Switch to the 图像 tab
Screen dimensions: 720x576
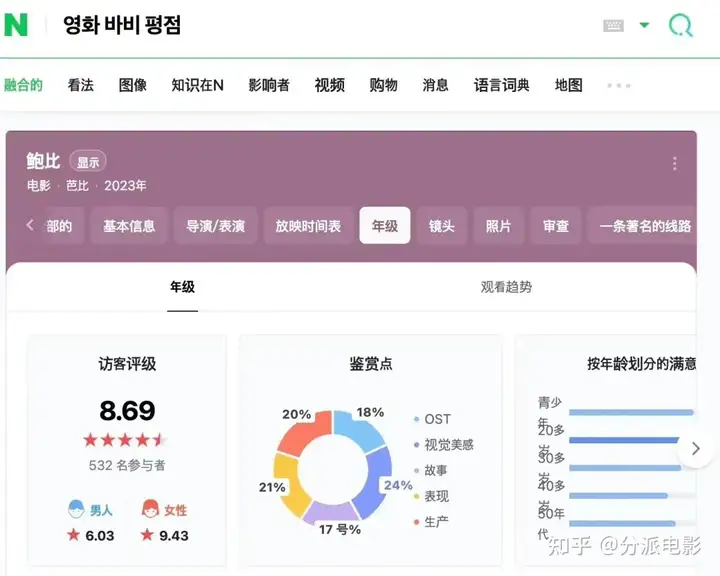[x=133, y=85]
